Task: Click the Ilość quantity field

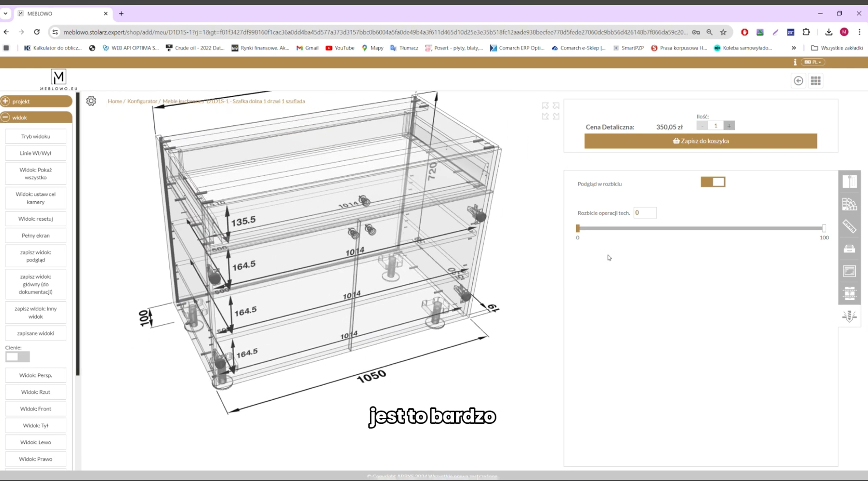Action: pyautogui.click(x=716, y=126)
